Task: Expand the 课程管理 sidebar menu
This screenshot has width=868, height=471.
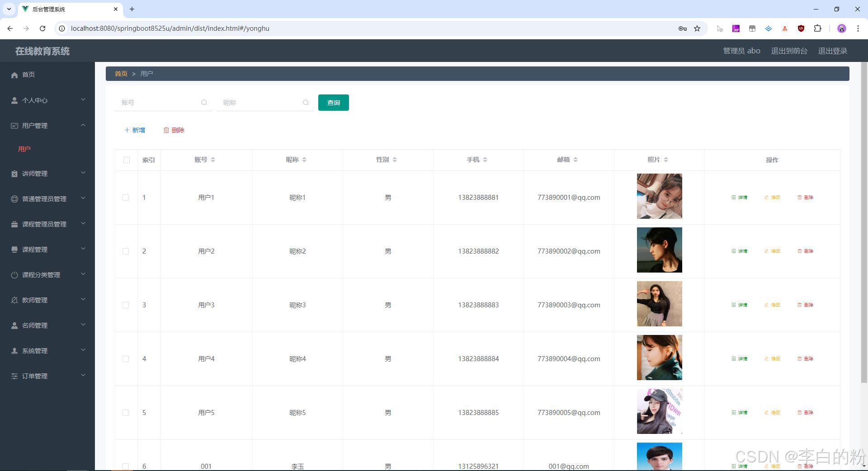Action: (x=47, y=250)
